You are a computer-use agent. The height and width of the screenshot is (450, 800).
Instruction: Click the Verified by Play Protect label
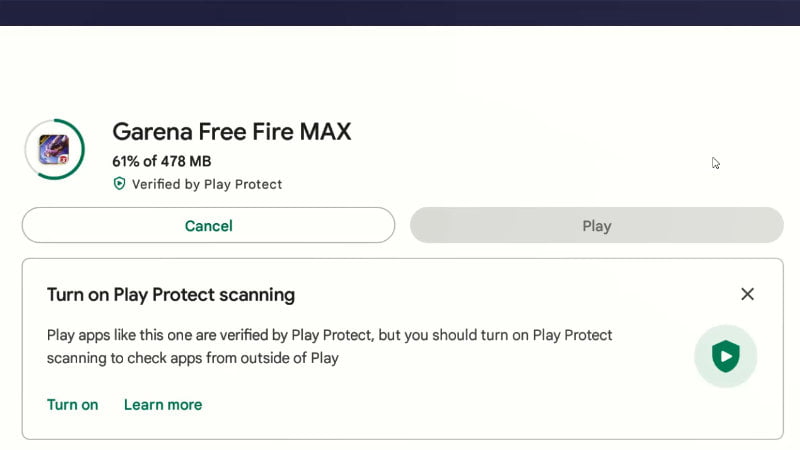click(208, 184)
